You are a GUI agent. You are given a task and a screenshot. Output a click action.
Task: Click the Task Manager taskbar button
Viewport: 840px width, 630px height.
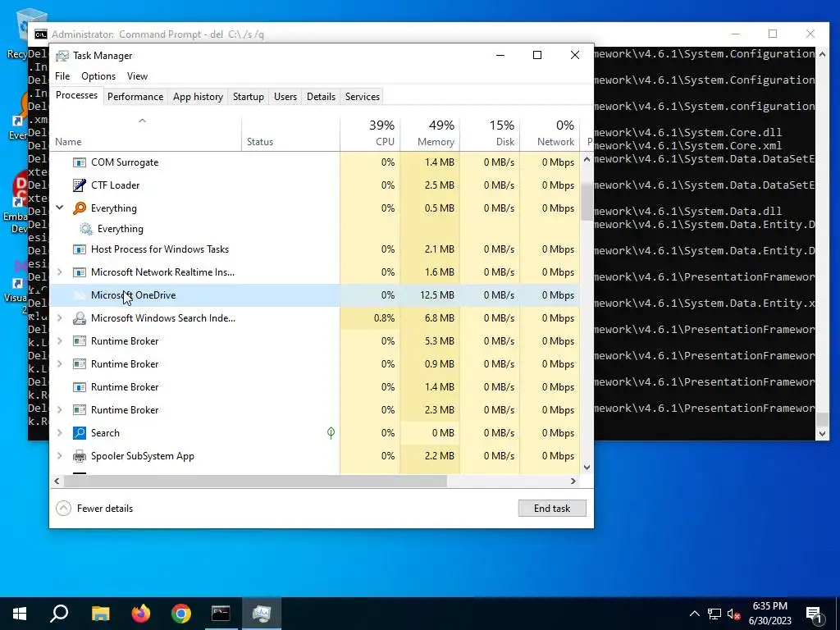pyautogui.click(x=262, y=614)
